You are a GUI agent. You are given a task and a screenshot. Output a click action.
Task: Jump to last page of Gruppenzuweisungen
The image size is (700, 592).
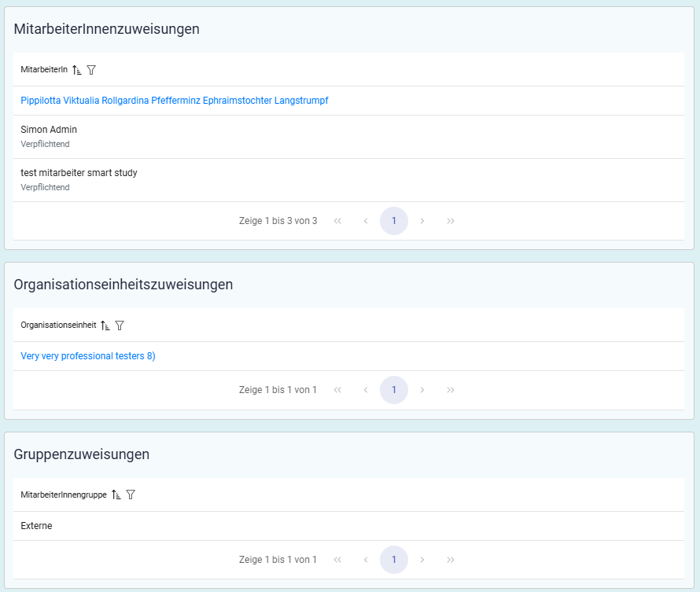click(451, 560)
